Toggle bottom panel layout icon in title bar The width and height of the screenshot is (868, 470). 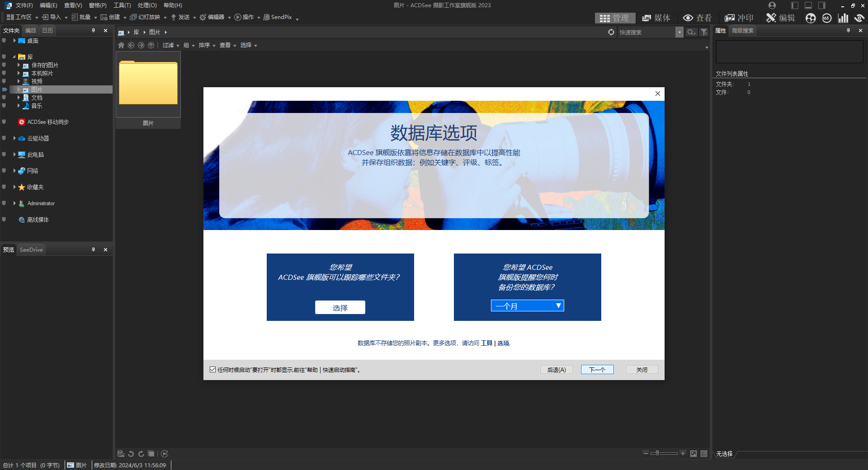[808, 5]
